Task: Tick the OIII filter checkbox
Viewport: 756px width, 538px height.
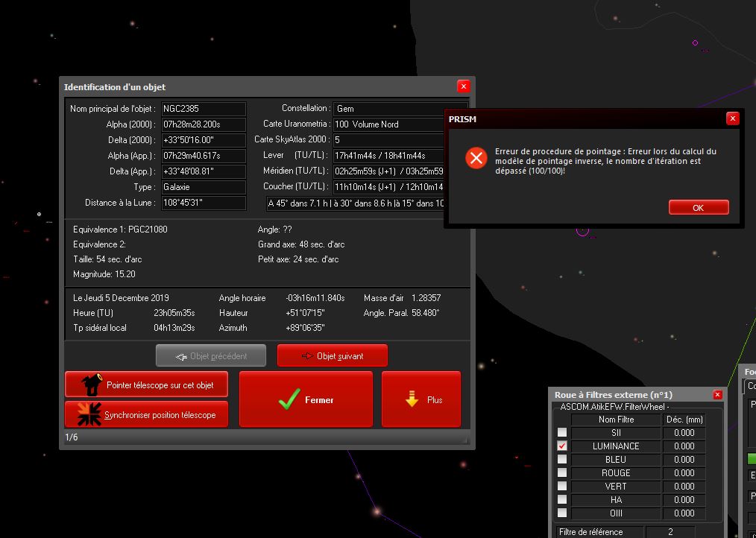Action: pyautogui.click(x=562, y=513)
